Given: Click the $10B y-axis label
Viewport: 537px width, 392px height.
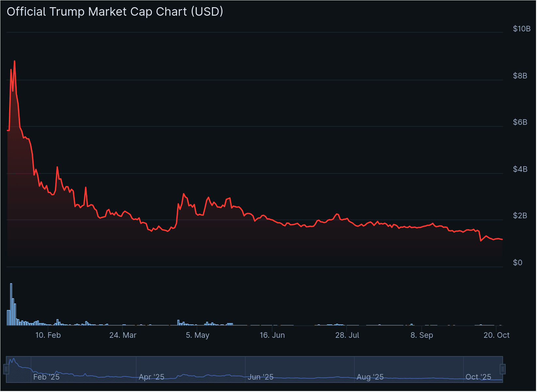Looking at the screenshot, I should (522, 29).
